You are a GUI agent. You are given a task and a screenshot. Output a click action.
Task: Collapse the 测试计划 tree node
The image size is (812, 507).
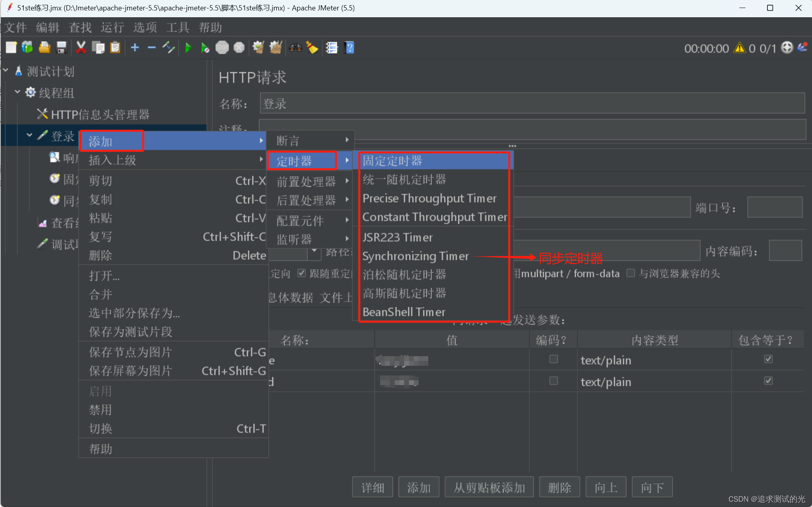[6, 71]
